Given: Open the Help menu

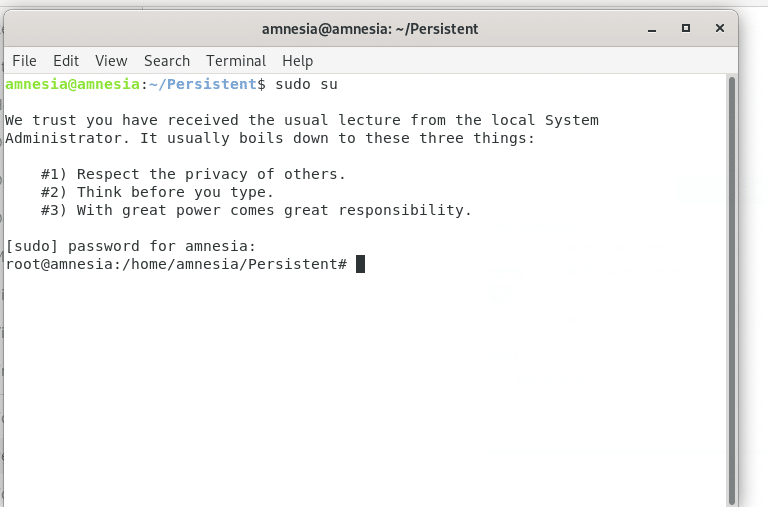Looking at the screenshot, I should pyautogui.click(x=297, y=61).
